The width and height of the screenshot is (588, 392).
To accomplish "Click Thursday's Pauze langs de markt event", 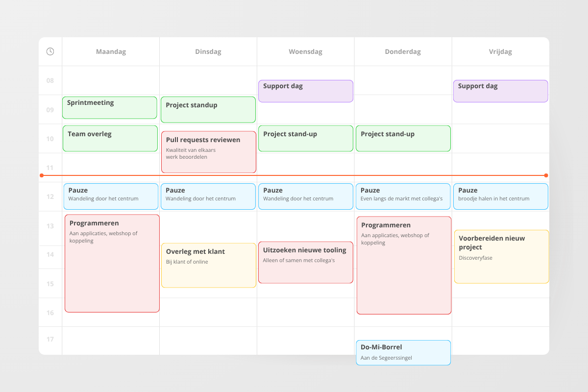I will point(403,196).
